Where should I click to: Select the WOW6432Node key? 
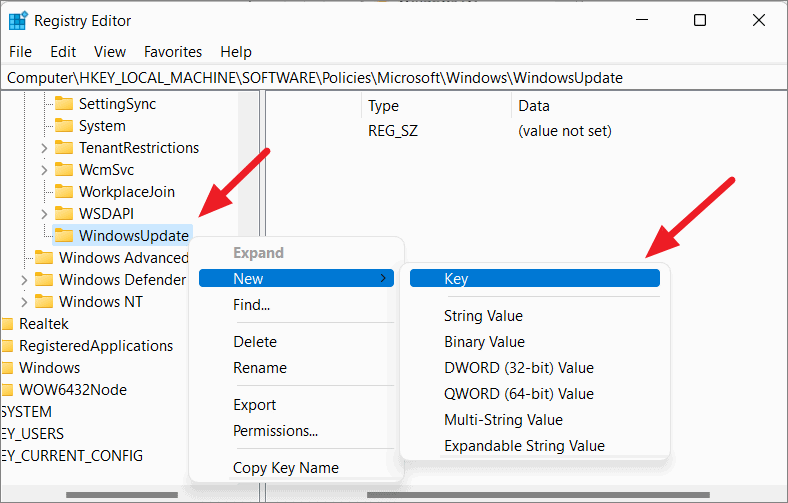73,390
